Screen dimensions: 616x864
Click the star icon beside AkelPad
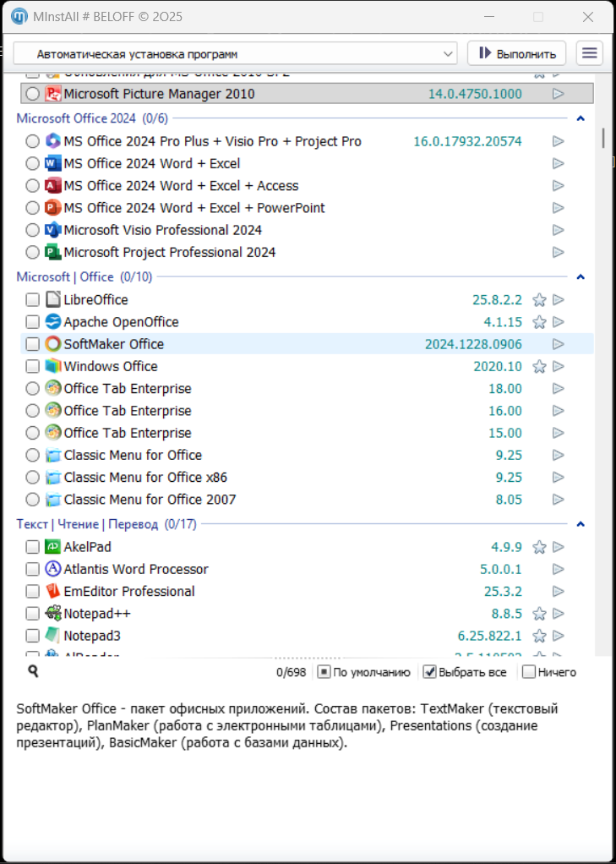pyautogui.click(x=539, y=547)
